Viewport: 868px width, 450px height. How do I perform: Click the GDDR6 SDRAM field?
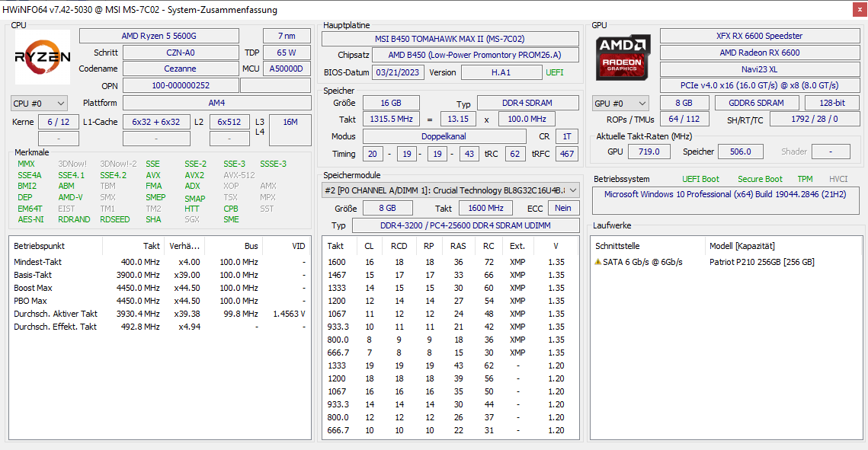(x=756, y=103)
